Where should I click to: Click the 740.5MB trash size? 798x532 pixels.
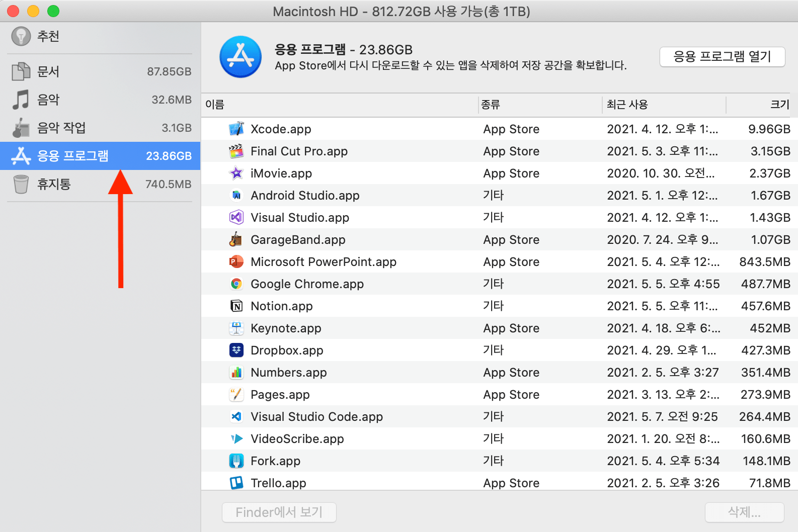(x=168, y=184)
